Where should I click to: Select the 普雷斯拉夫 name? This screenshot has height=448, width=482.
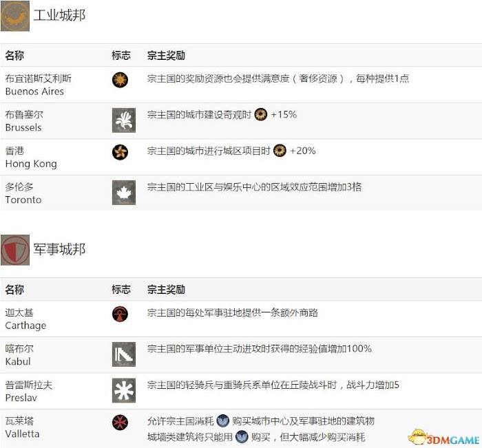pos(29,385)
